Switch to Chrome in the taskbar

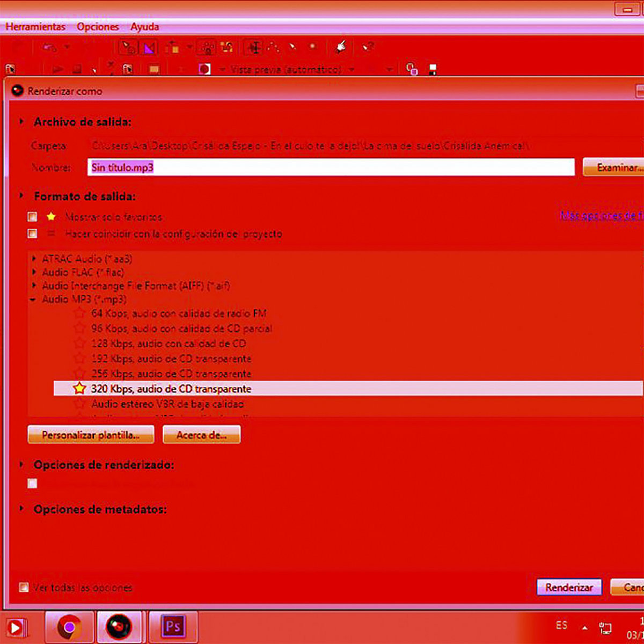69,626
